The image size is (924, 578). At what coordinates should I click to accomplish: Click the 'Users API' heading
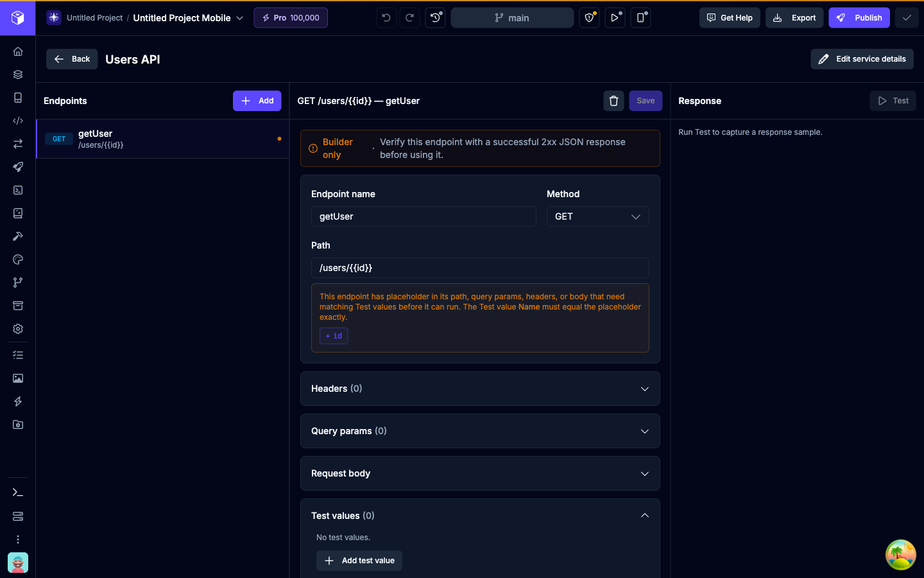coord(133,59)
